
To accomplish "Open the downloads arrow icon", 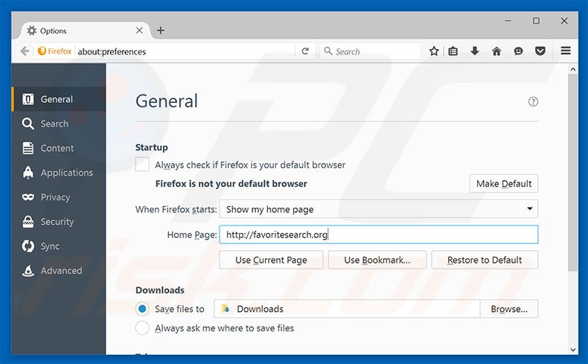I will click(474, 51).
